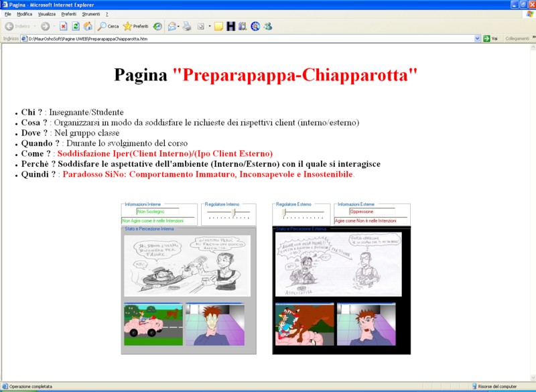Screen dimensions: 536x392
Task: Go to Home page icon
Action: pos(88,26)
